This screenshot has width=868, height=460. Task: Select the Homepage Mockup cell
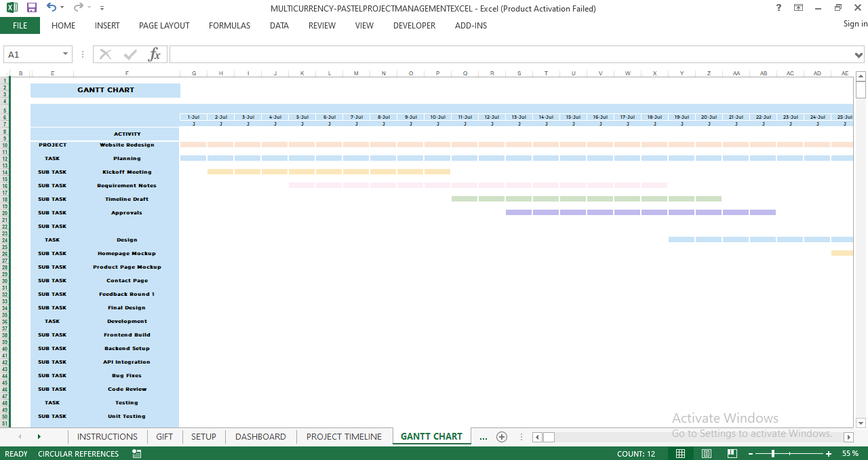(x=127, y=253)
